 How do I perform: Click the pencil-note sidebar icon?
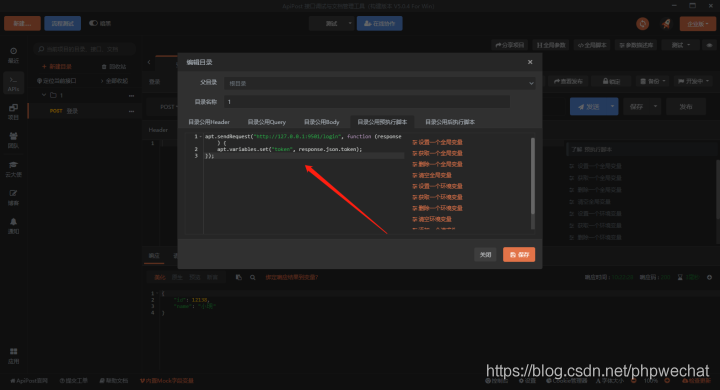coord(13,193)
